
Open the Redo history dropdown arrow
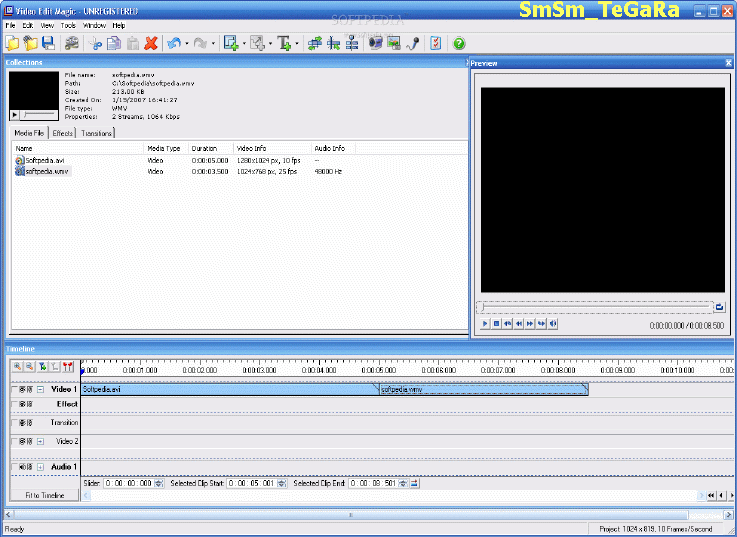point(213,44)
